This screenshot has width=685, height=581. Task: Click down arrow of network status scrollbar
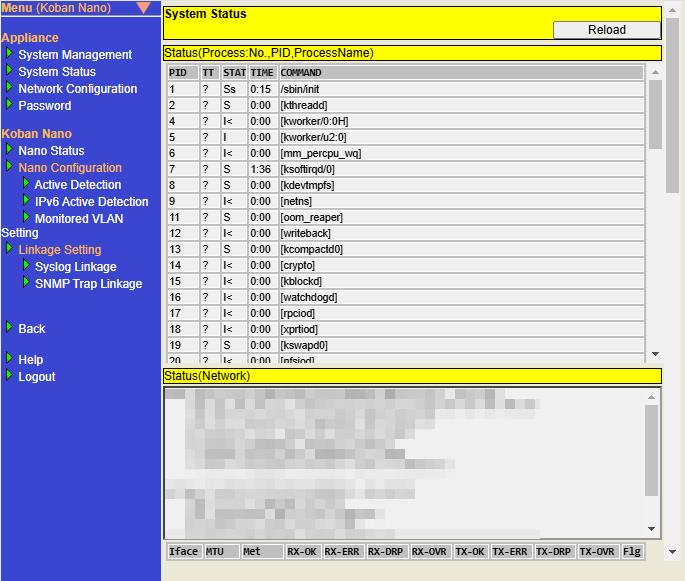click(x=652, y=529)
